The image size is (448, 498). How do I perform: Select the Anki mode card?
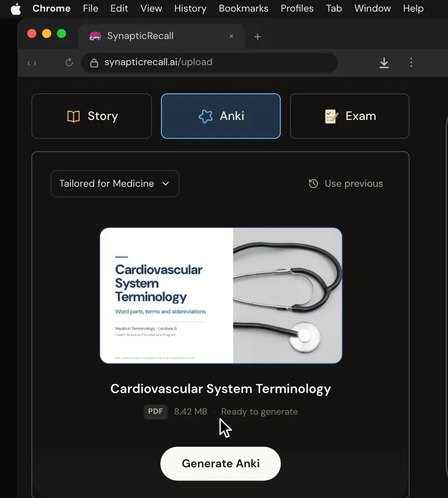click(x=221, y=117)
